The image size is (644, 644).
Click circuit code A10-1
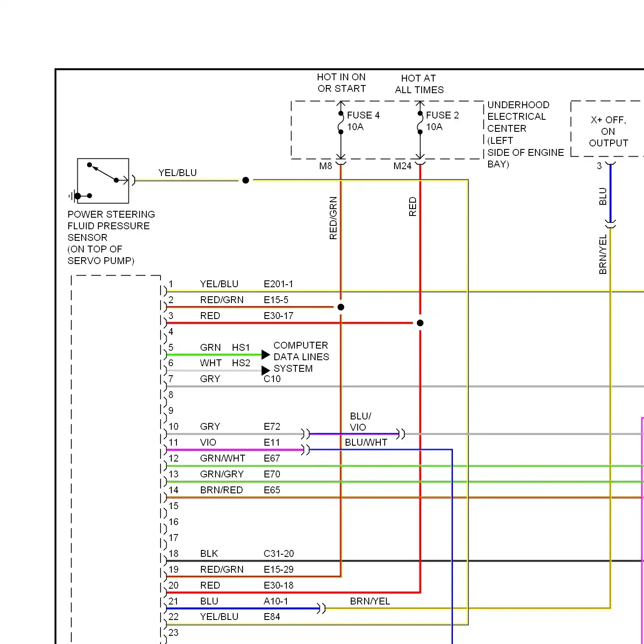(276, 601)
